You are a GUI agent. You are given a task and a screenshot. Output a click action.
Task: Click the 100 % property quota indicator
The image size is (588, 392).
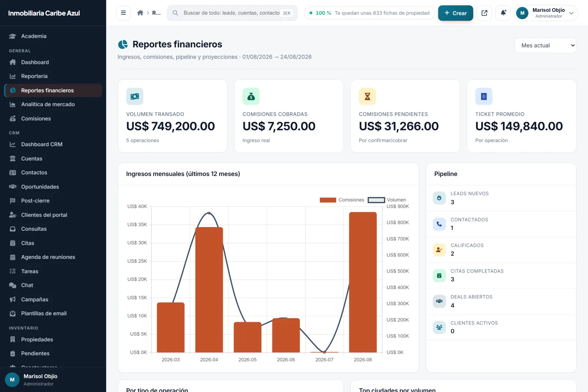click(369, 13)
